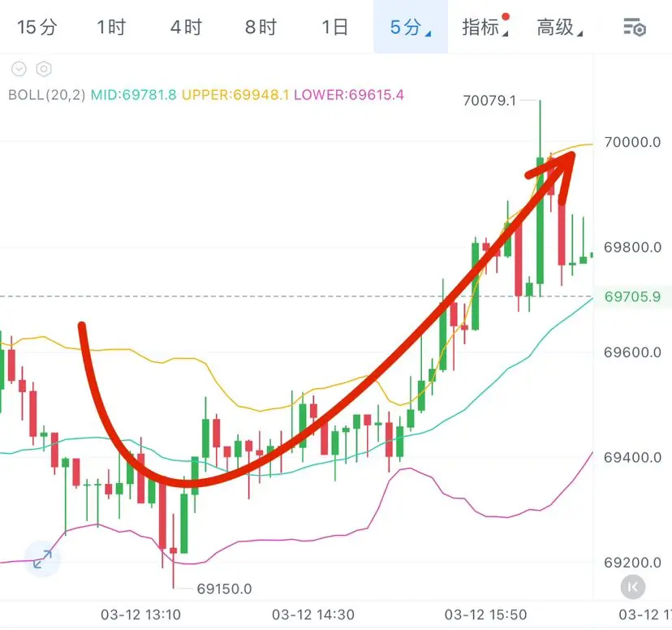Screen dimensions: 672x630
Task: Click the fullscreen expand arrows icon
Action: pos(42,559)
